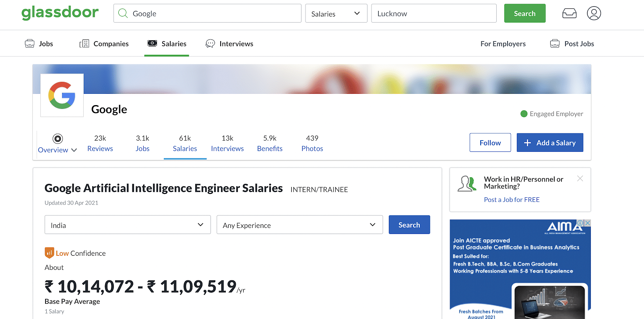Image resolution: width=644 pixels, height=319 pixels.
Task: Open the 13k Interviews tab
Action: tap(227, 143)
